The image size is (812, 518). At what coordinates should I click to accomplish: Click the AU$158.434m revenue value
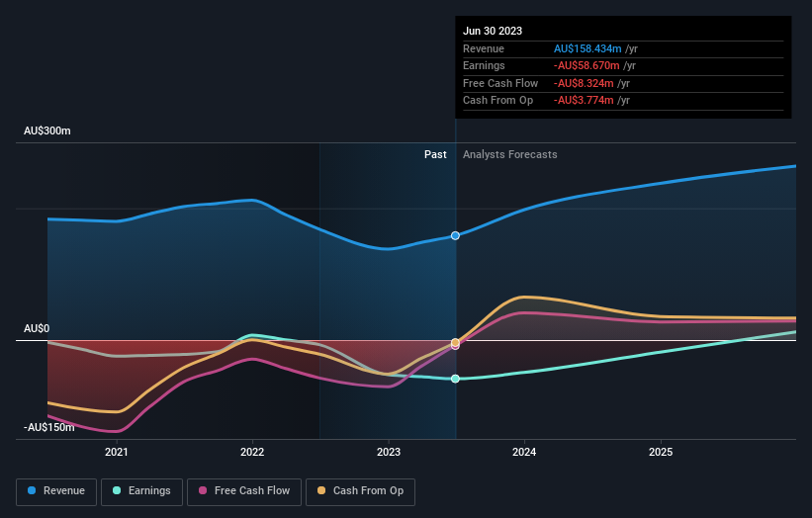pyautogui.click(x=587, y=48)
